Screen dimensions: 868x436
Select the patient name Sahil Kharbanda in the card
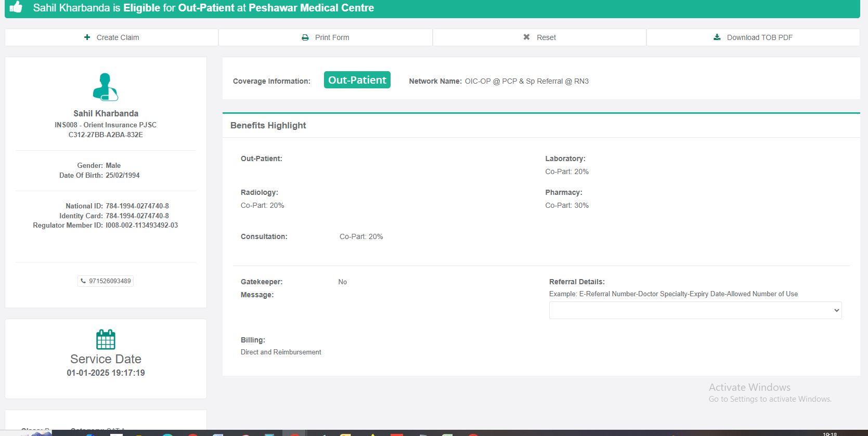106,113
